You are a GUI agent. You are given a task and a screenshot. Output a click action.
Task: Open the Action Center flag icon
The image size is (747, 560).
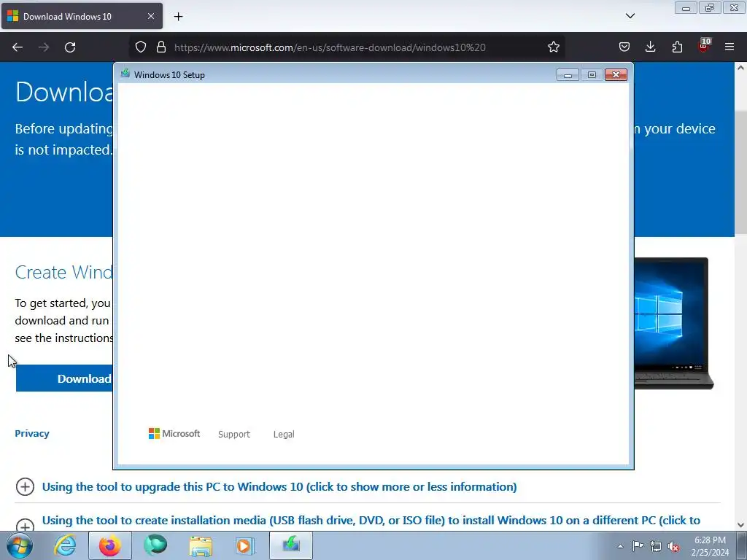coord(638,546)
